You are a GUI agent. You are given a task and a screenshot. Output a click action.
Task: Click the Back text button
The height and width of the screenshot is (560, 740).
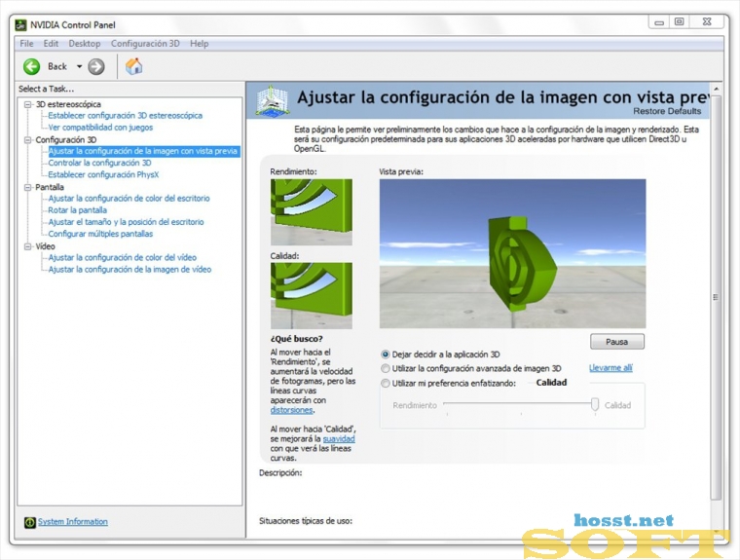click(x=57, y=66)
